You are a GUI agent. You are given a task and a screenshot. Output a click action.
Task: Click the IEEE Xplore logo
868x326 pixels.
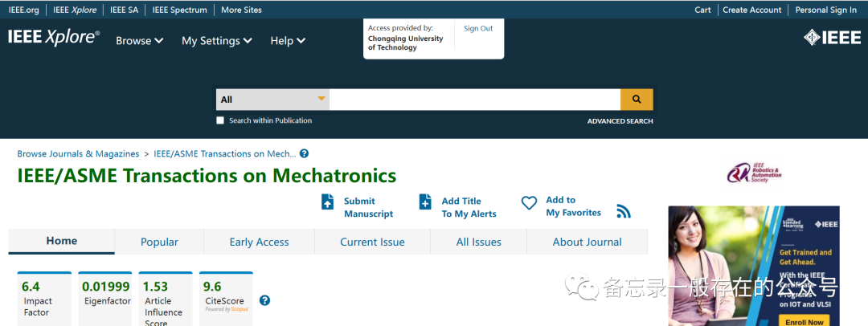coord(54,37)
